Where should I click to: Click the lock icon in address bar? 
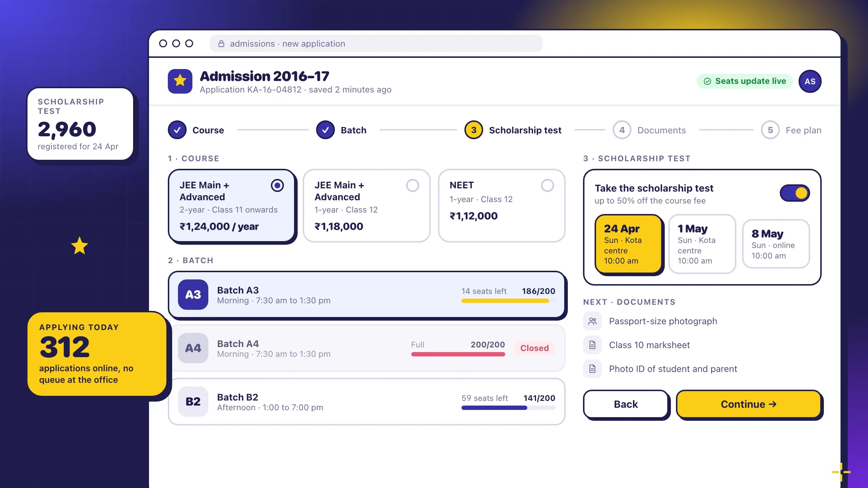(x=221, y=44)
